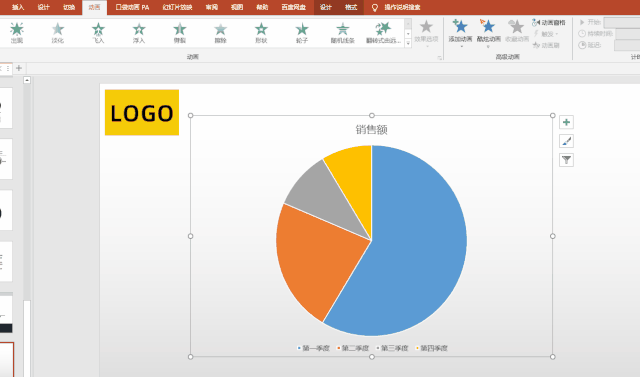Open the chart tools Format (格式) tab
The height and width of the screenshot is (377, 640).
pyautogui.click(x=351, y=7)
